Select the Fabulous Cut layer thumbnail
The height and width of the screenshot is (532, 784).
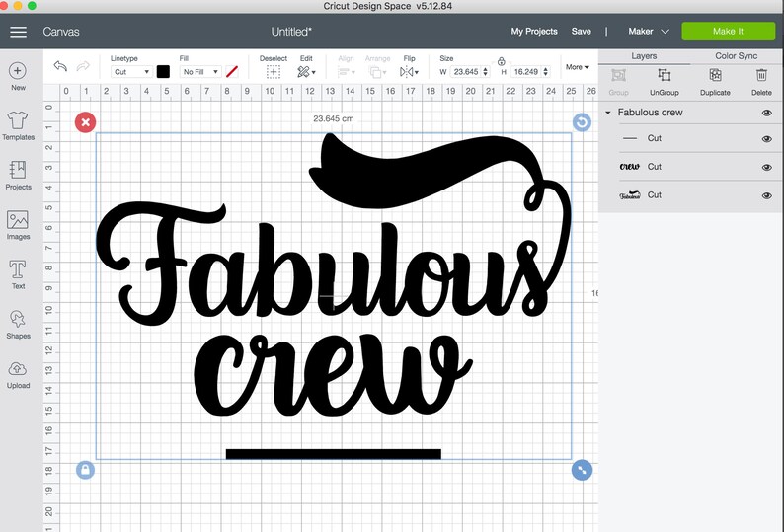(630, 195)
